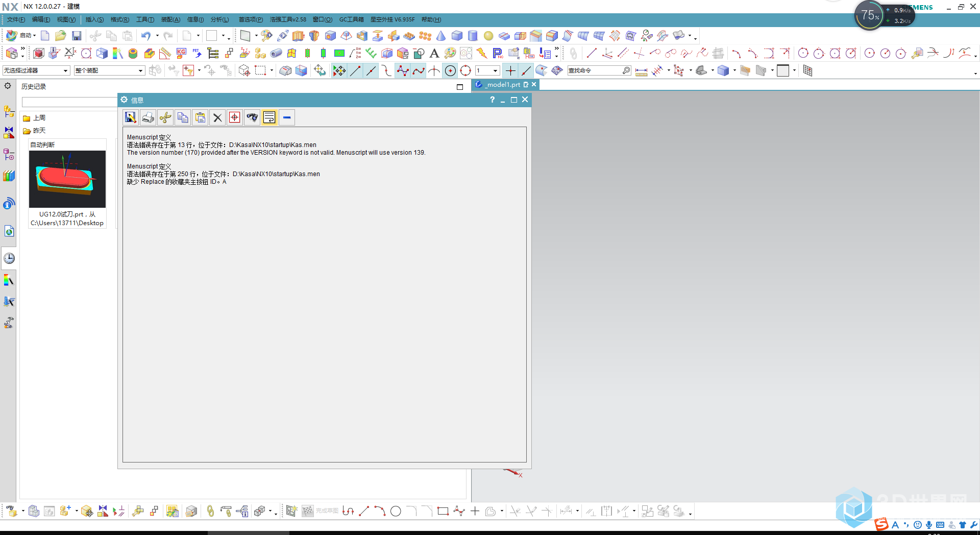Open the 分析(L) menu
This screenshot has height=535, width=980.
[220, 19]
